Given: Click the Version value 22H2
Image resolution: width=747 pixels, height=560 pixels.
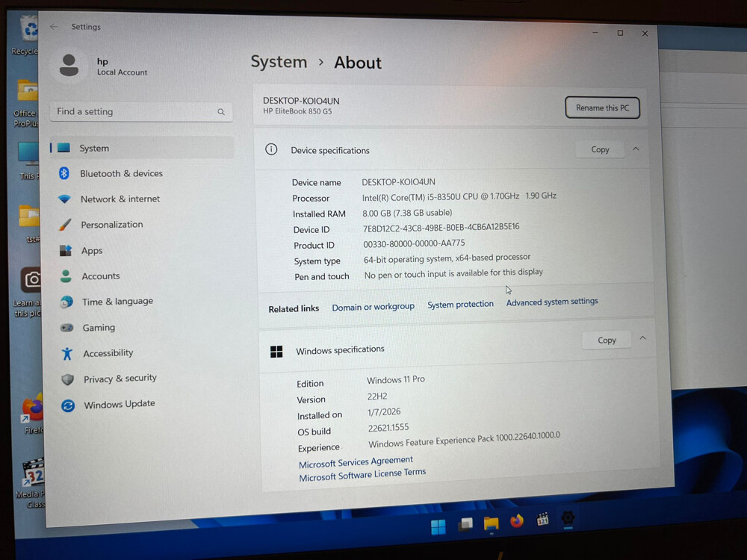Looking at the screenshot, I should [376, 396].
